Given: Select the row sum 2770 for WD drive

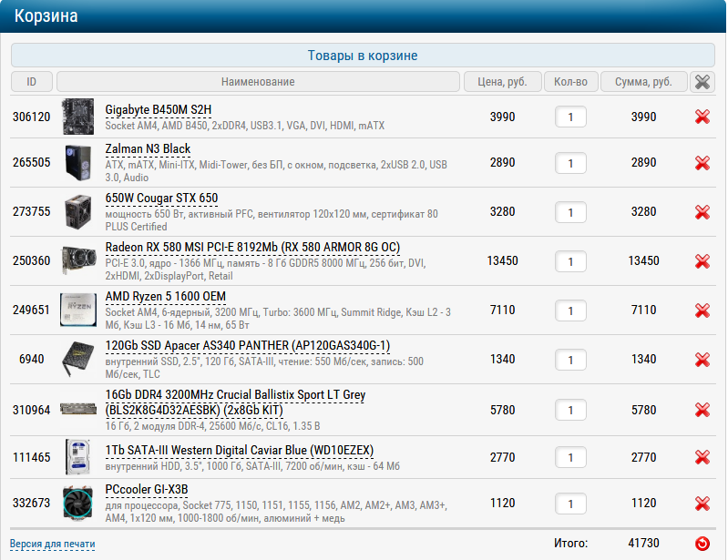Looking at the screenshot, I should coord(643,457).
